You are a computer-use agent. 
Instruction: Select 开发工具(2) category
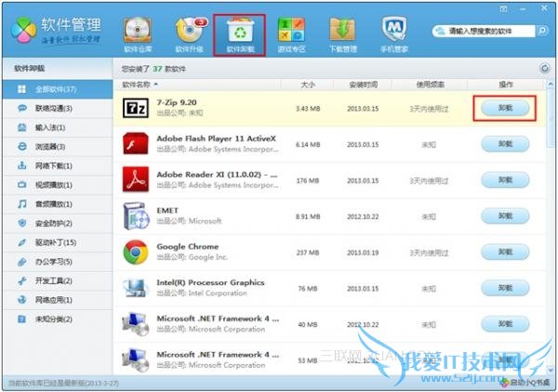pos(58,281)
